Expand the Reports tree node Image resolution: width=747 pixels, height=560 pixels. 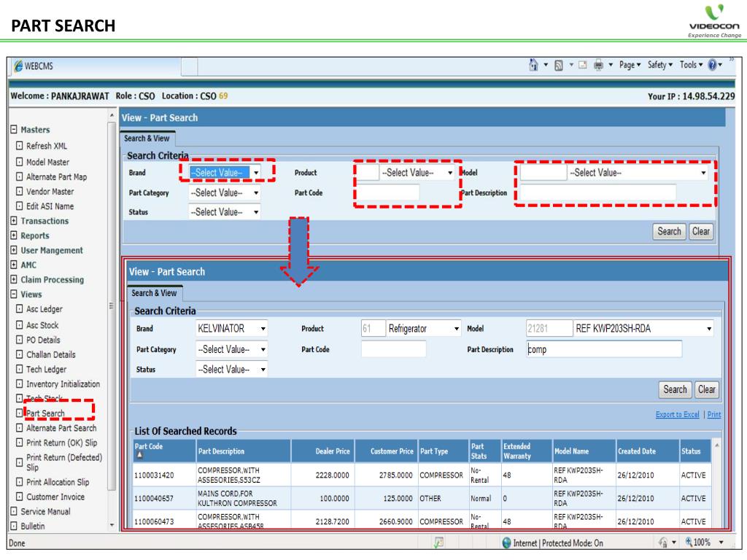pyautogui.click(x=14, y=236)
